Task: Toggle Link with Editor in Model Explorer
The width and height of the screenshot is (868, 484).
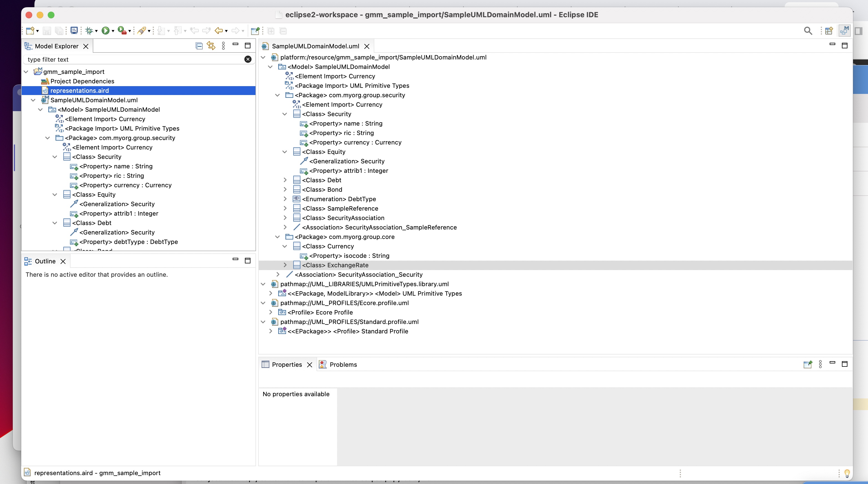Action: [x=211, y=46]
